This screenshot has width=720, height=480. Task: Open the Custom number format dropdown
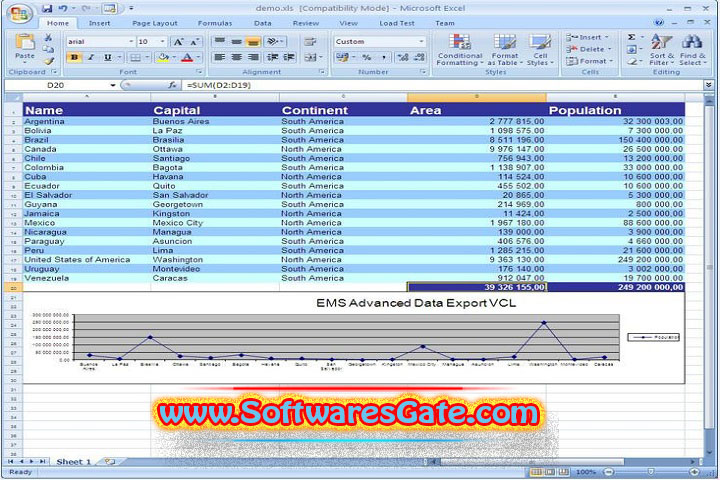[x=421, y=42]
